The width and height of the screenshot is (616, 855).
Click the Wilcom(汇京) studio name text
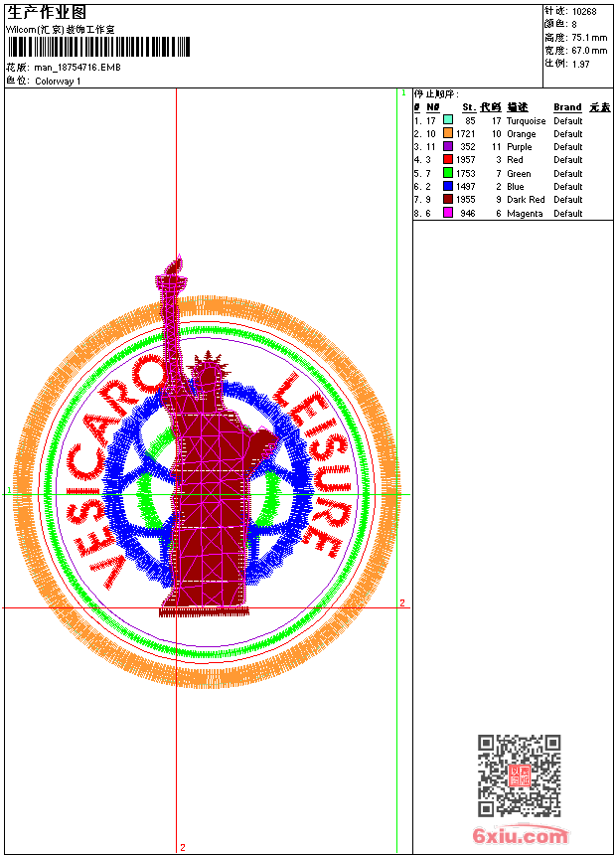60,30
